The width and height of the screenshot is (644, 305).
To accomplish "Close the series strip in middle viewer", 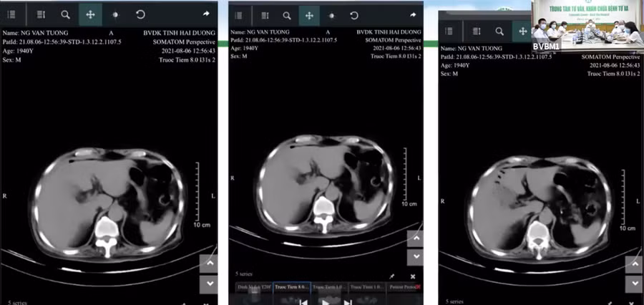I will point(413,276).
